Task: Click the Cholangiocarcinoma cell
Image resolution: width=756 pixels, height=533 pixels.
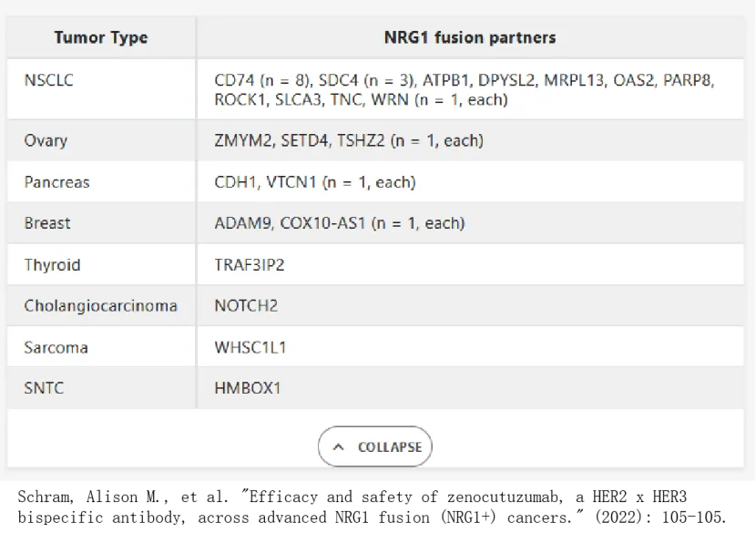Action: point(101,306)
